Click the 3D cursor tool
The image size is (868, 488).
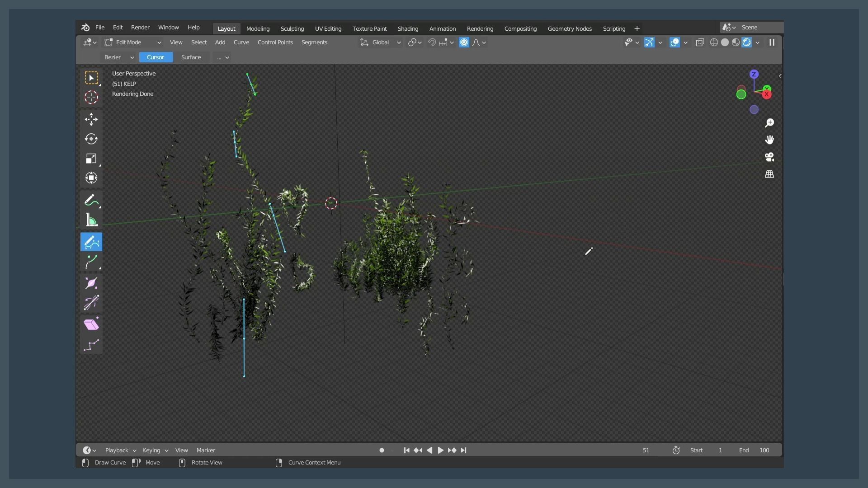pos(91,97)
